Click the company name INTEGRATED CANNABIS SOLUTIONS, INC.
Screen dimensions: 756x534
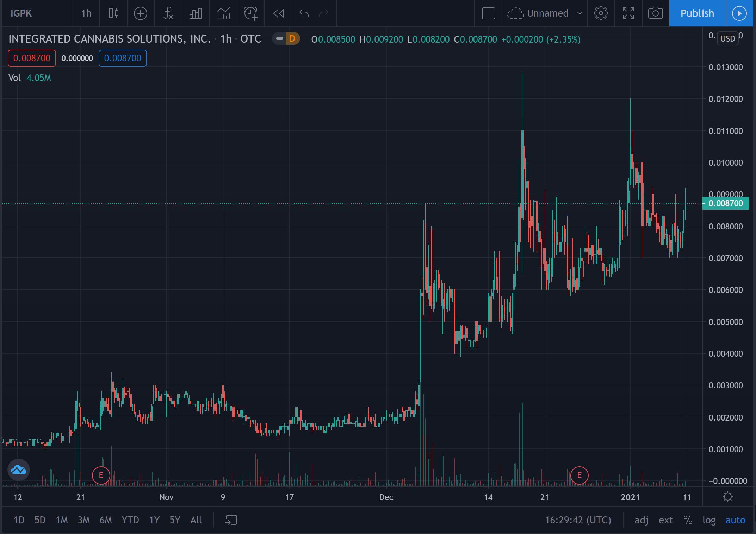[110, 39]
